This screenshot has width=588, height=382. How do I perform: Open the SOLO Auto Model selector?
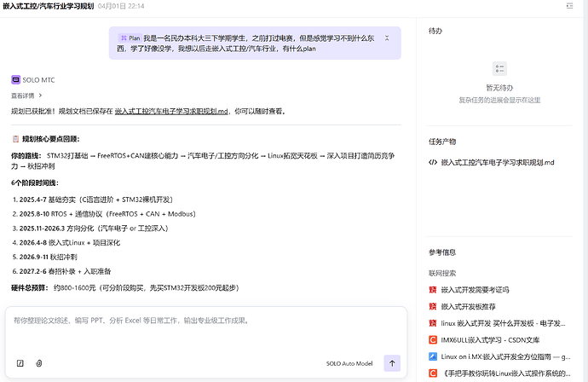click(349, 363)
